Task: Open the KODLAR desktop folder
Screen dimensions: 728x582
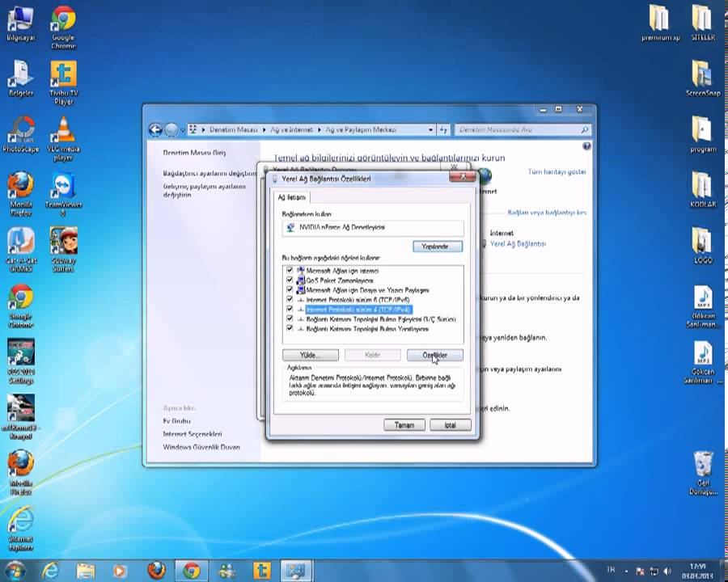Action: point(702,190)
